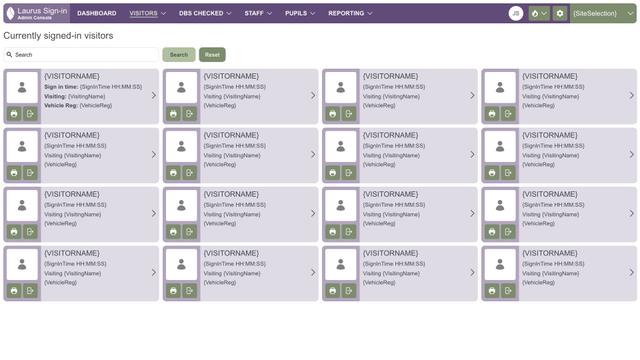
Task: Open photo thumbnail, bottom row fourth column card
Action: click(x=500, y=264)
